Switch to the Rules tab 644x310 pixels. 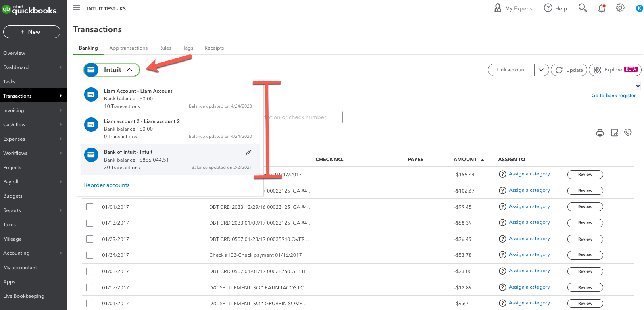[x=165, y=48]
